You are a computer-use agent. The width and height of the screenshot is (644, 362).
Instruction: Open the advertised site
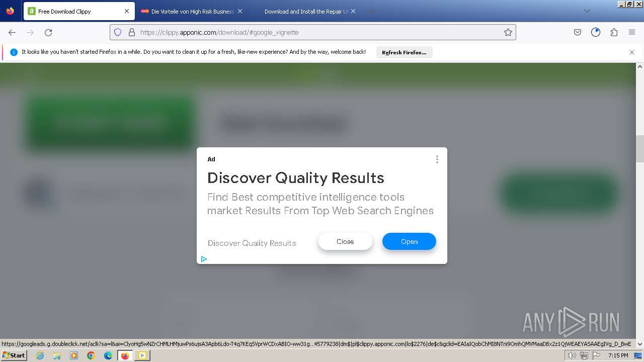pyautogui.click(x=409, y=241)
